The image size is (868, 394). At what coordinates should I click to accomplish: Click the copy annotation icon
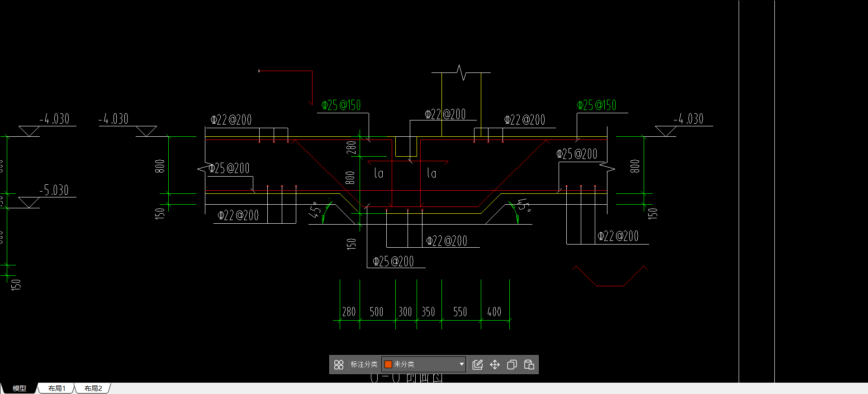[x=512, y=365]
